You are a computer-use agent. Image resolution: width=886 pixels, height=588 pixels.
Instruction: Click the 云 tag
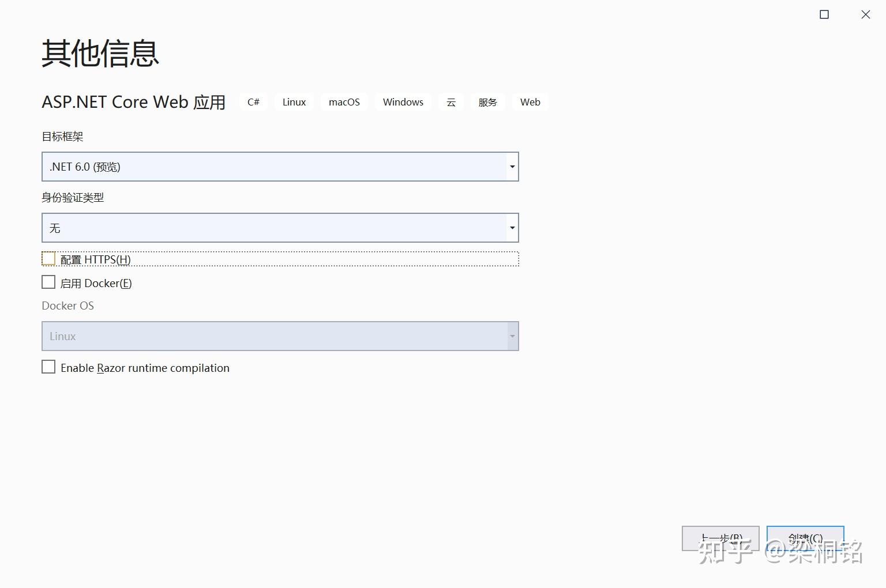[x=451, y=102]
